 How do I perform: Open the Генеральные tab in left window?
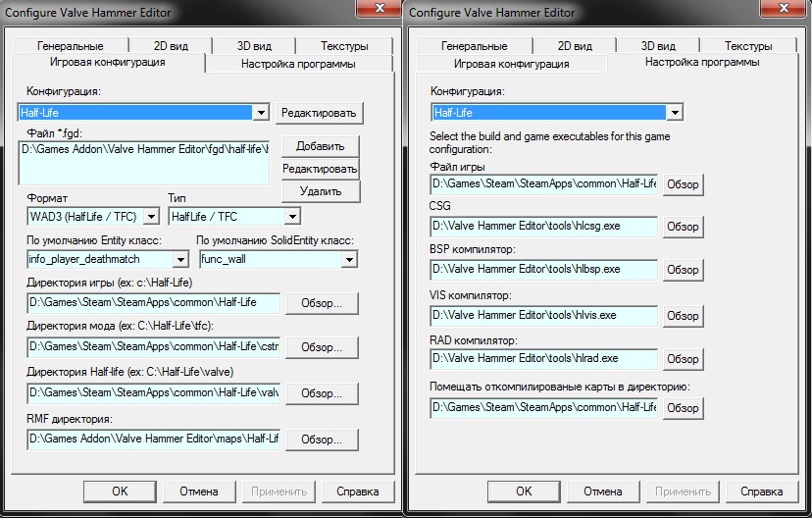pyautogui.click(x=71, y=45)
